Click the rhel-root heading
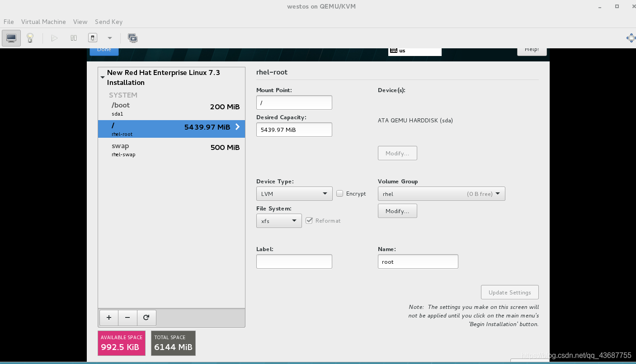Viewport: 636px width, 364px height. click(x=272, y=72)
